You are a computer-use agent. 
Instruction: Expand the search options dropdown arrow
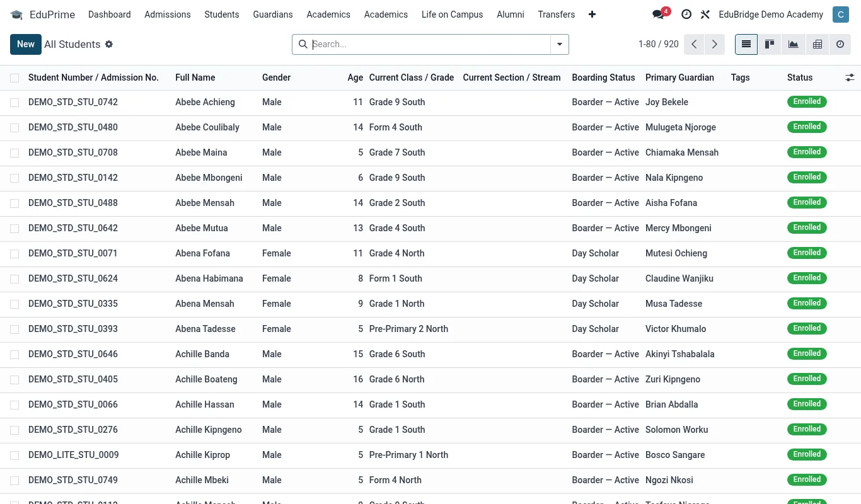560,44
